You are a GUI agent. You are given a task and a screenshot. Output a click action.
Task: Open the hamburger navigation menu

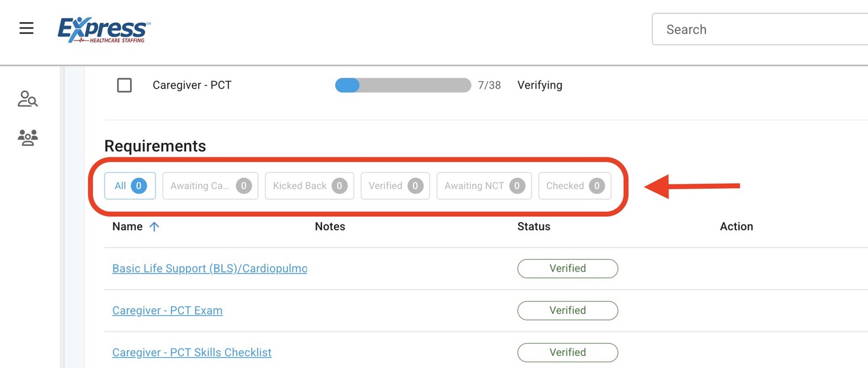(26, 29)
